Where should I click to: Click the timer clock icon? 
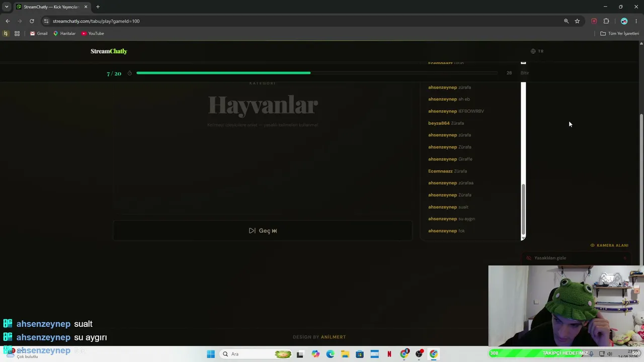click(x=129, y=73)
